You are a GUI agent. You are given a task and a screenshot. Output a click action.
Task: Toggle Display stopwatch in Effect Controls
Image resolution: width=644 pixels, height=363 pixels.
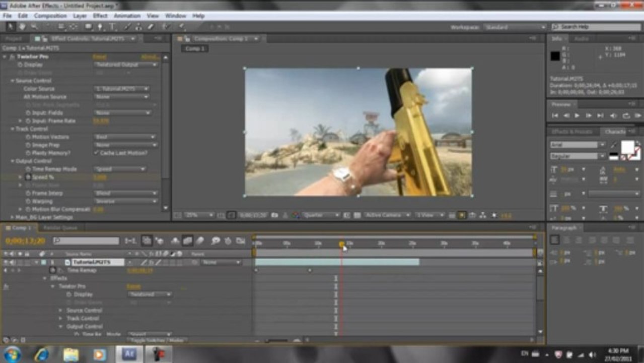click(x=20, y=65)
